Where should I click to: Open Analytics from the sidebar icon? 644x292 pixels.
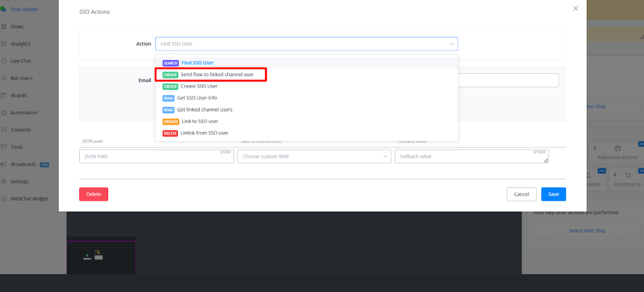(x=4, y=44)
